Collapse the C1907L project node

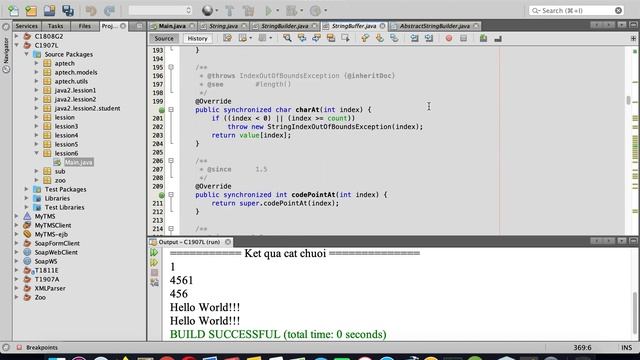tap(17, 45)
